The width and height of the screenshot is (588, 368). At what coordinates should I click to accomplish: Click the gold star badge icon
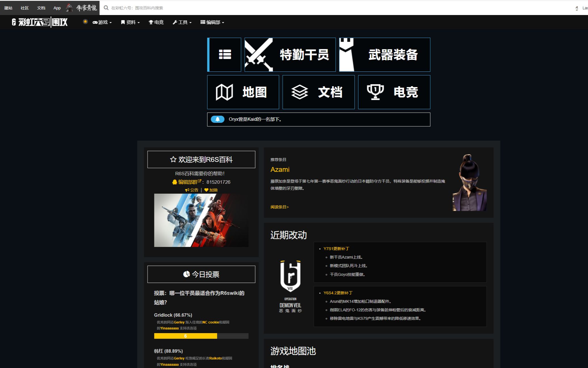point(85,22)
